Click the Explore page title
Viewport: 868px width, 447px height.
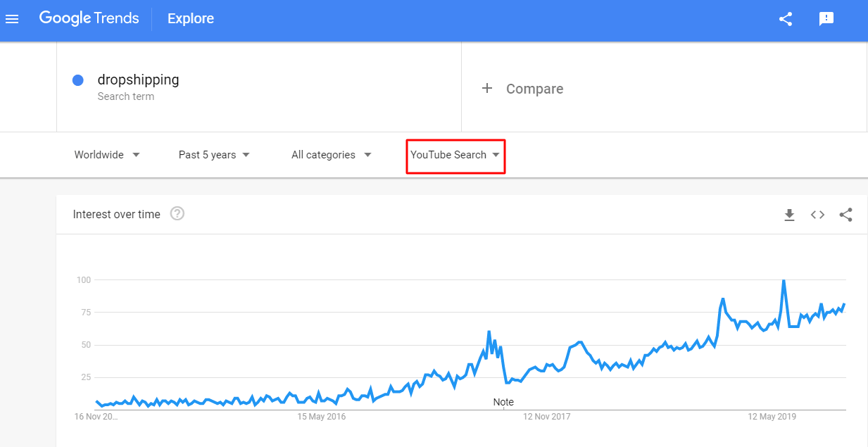point(191,19)
